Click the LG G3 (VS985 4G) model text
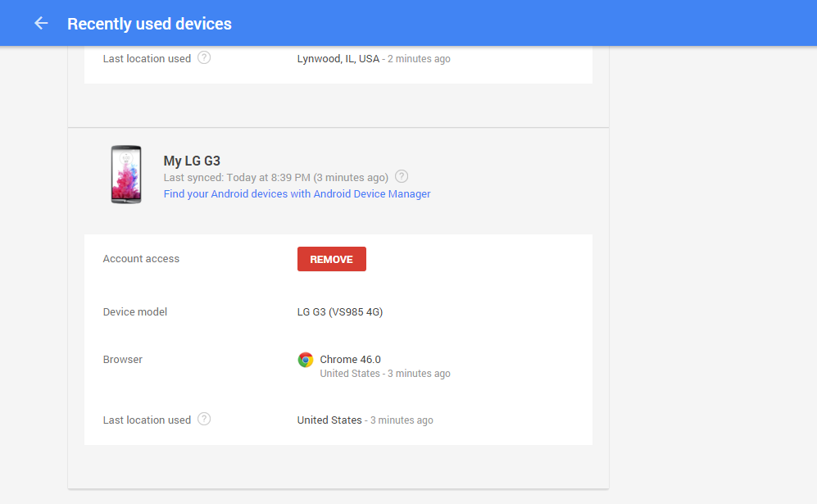Image resolution: width=817 pixels, height=504 pixels. tap(340, 312)
